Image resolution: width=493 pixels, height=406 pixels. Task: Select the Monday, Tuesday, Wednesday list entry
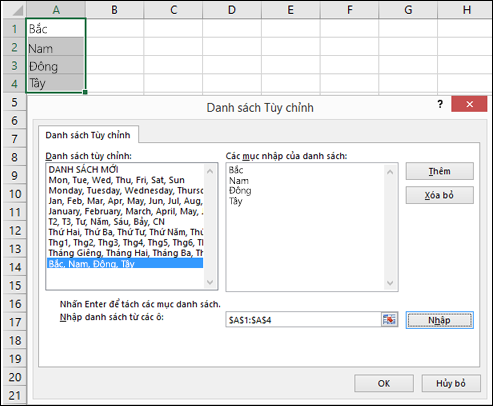click(125, 190)
